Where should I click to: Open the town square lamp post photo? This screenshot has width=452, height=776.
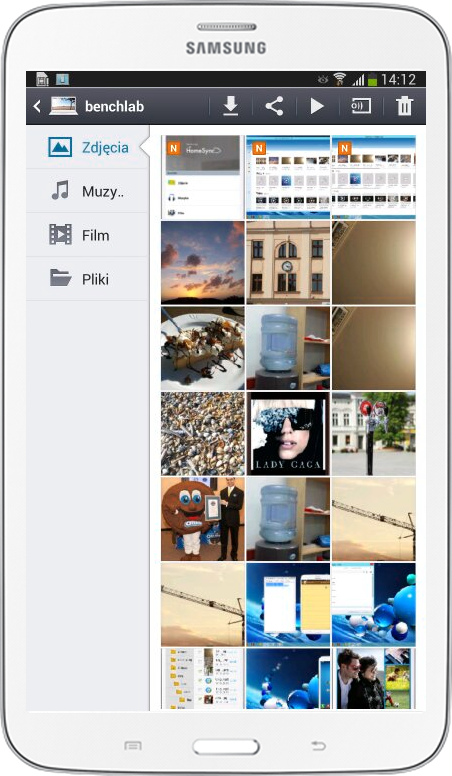pyautogui.click(x=374, y=434)
